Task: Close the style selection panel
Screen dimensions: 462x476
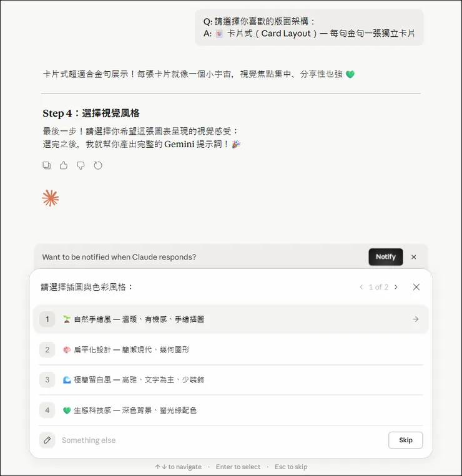Action: click(416, 287)
